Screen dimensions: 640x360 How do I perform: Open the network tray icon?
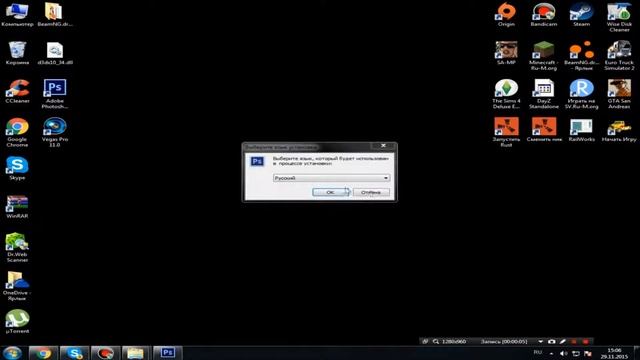click(x=576, y=353)
